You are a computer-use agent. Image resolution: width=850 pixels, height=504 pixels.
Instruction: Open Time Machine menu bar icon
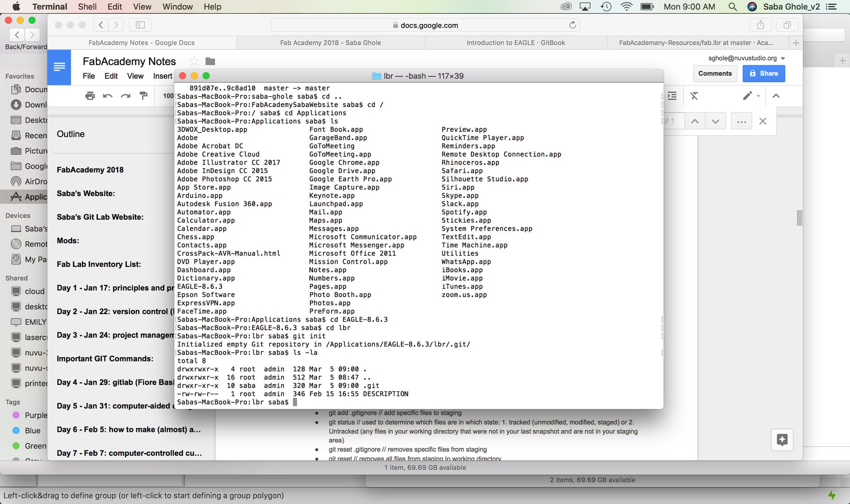click(606, 7)
